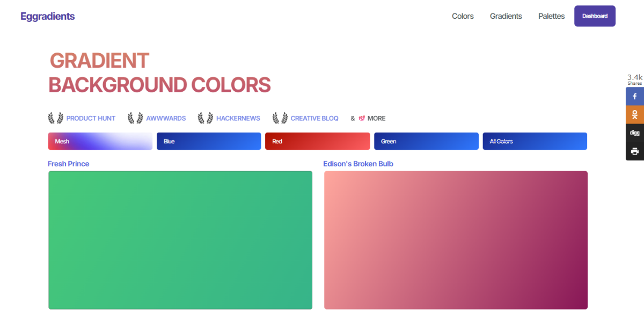Screen dimensions: 644x322
Task: Show All Colors gradients
Action: pyautogui.click(x=535, y=141)
